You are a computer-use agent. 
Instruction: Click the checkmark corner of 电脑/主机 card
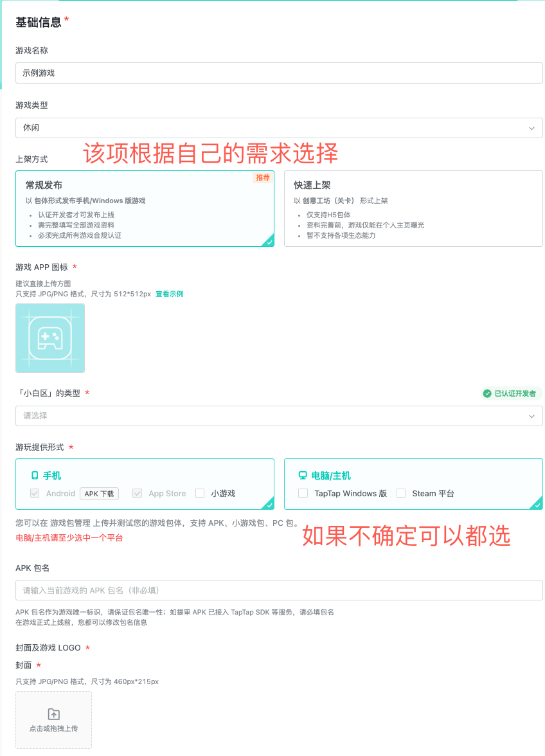[x=537, y=504]
